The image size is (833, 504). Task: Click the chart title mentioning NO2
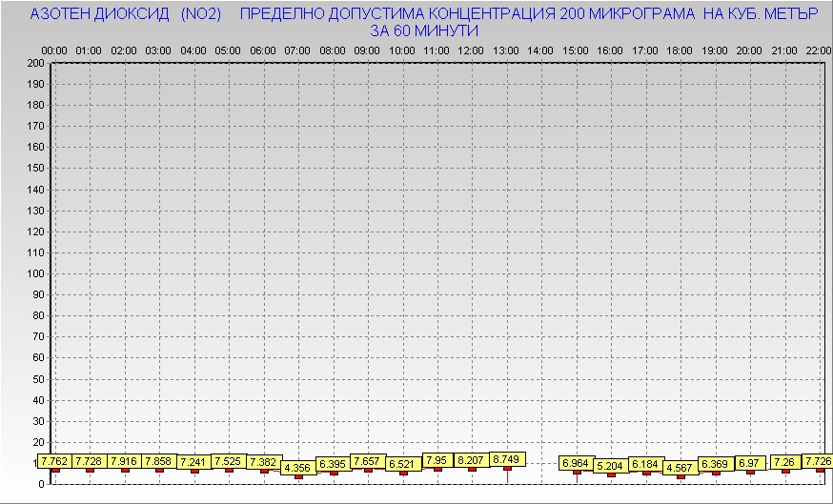[424, 22]
